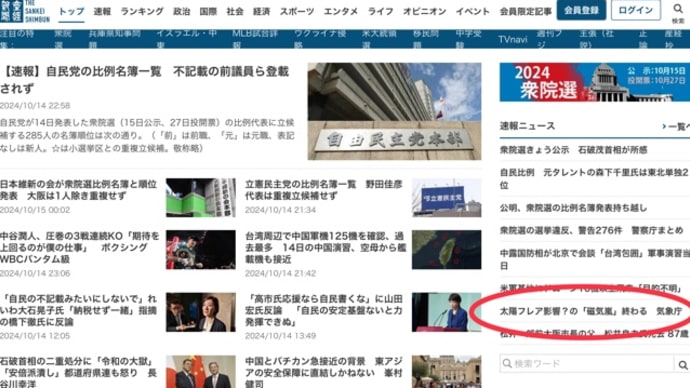This screenshot has width=690, height=388.
Task: Open the 経済 section
Action: (261, 11)
